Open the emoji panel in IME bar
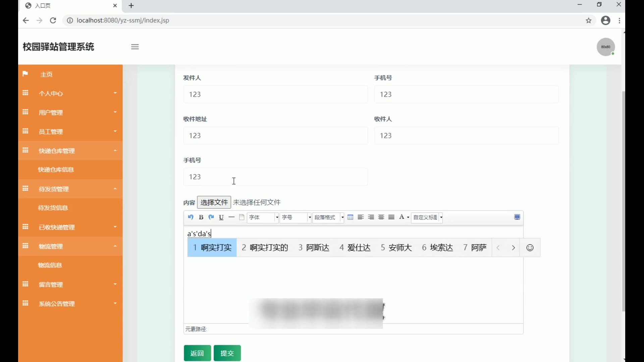 click(530, 248)
